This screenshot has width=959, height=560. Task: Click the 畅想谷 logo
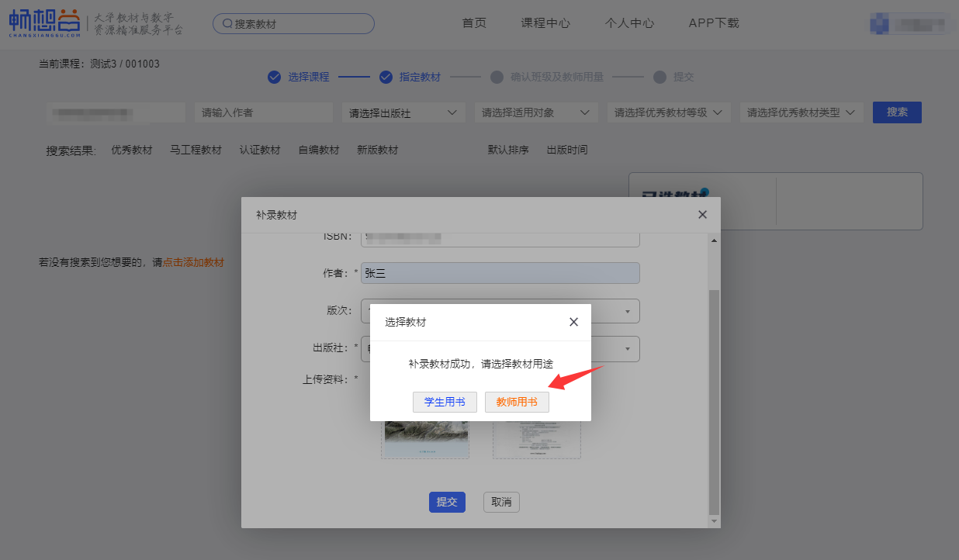tap(44, 23)
